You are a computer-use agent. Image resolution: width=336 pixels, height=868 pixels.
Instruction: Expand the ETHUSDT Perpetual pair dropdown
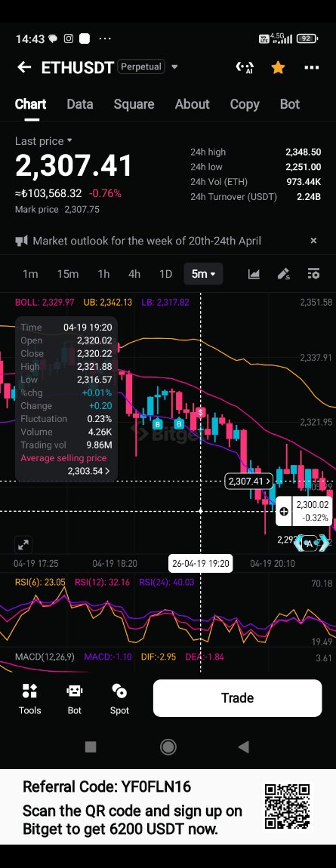click(x=174, y=67)
